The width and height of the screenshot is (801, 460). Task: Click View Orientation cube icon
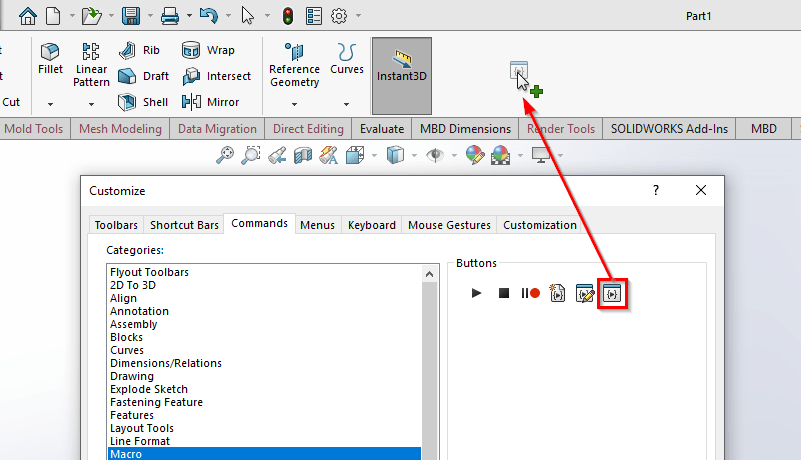pos(355,155)
